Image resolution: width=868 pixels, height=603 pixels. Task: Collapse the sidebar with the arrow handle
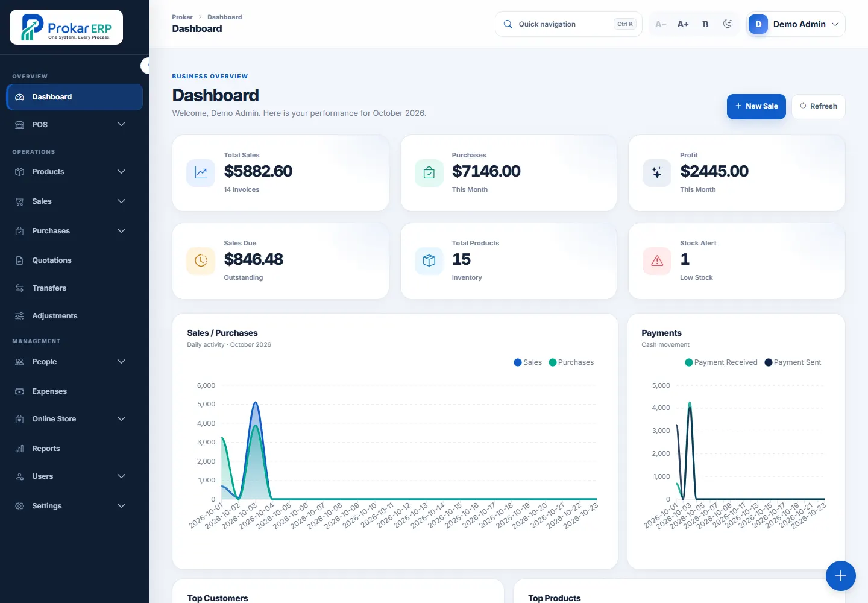tap(145, 65)
